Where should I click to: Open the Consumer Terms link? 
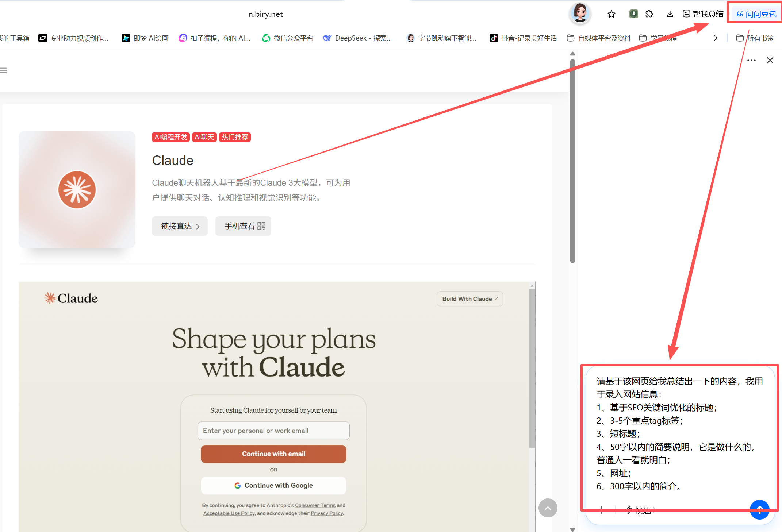pyautogui.click(x=315, y=505)
